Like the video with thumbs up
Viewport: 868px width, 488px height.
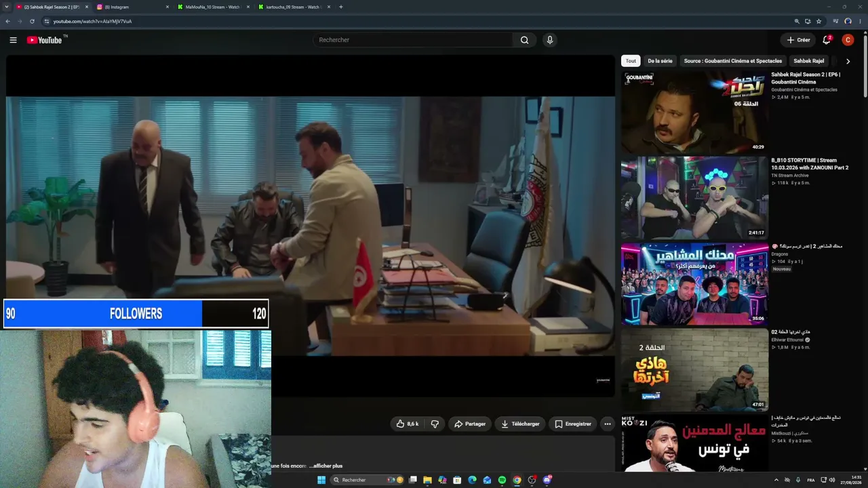(x=408, y=424)
